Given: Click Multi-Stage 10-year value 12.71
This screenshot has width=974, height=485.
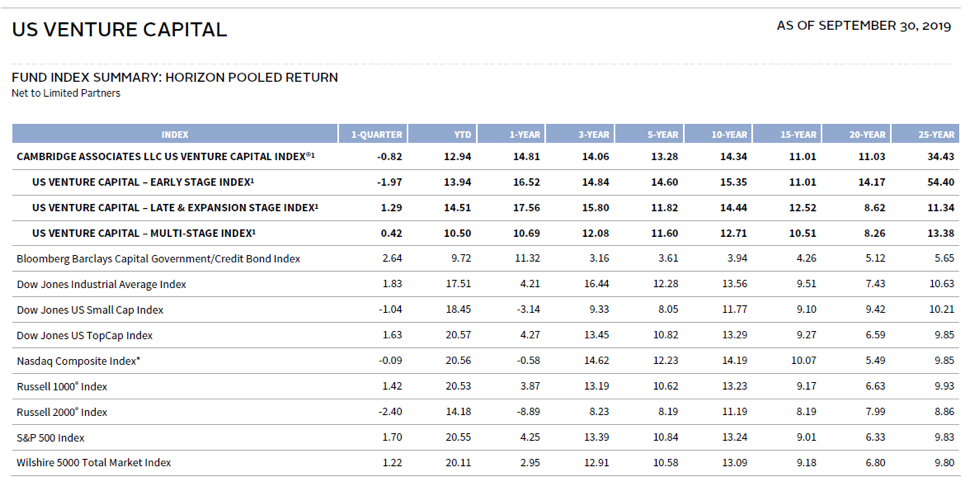Looking at the screenshot, I should coord(734,233).
